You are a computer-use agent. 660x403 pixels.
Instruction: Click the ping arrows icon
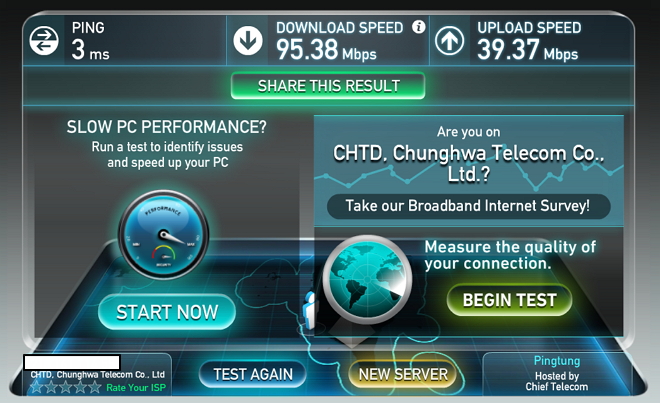tap(44, 41)
